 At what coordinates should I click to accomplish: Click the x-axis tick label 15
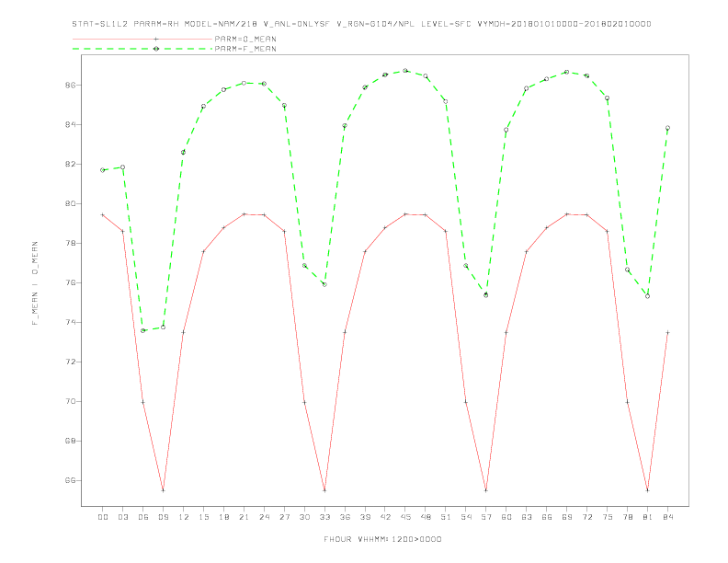pyautogui.click(x=204, y=517)
